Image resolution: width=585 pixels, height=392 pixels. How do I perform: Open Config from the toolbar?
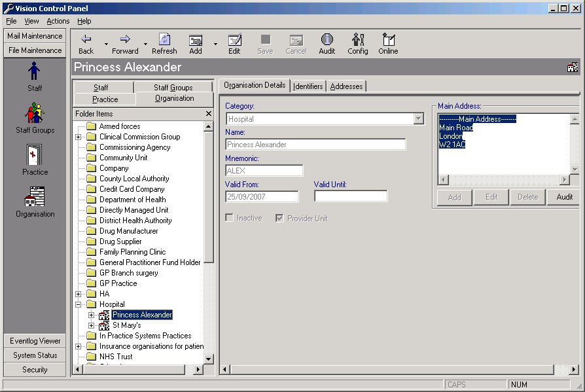[x=358, y=39]
